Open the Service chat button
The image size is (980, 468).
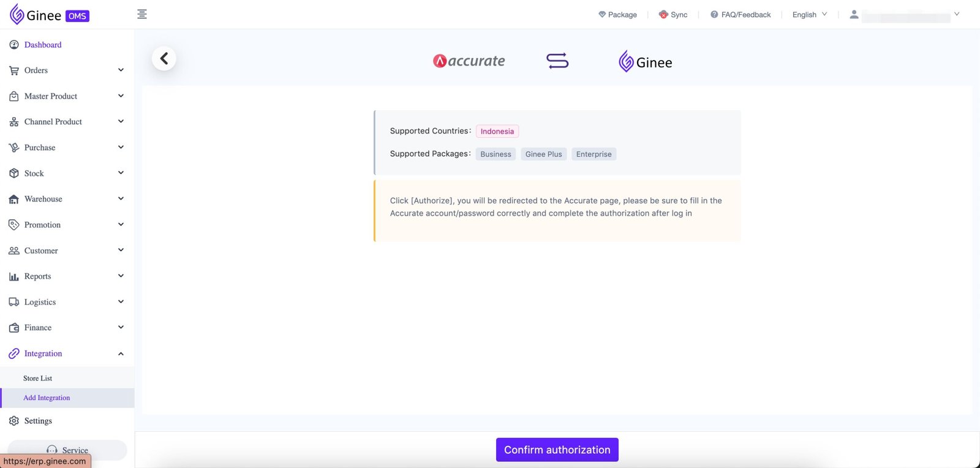pos(67,450)
